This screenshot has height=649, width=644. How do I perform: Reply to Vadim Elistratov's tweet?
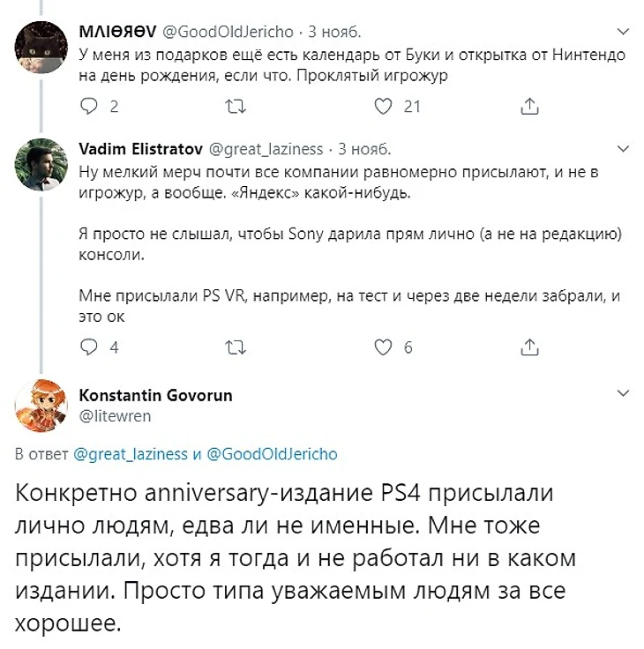pyautogui.click(x=87, y=347)
